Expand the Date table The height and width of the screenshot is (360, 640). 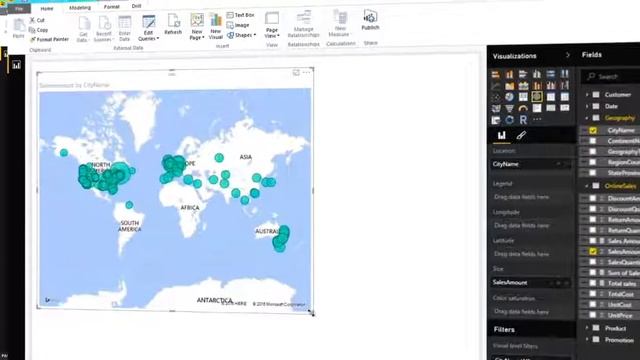coord(587,106)
